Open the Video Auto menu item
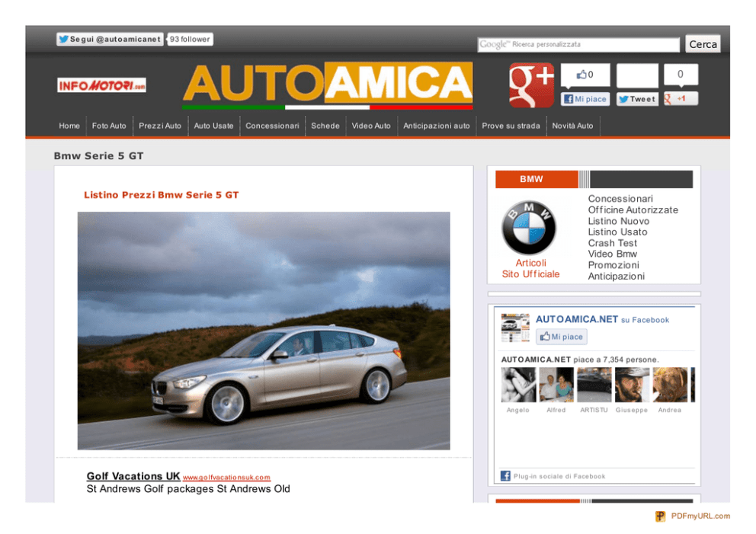This screenshot has width=756, height=534. coord(371,126)
